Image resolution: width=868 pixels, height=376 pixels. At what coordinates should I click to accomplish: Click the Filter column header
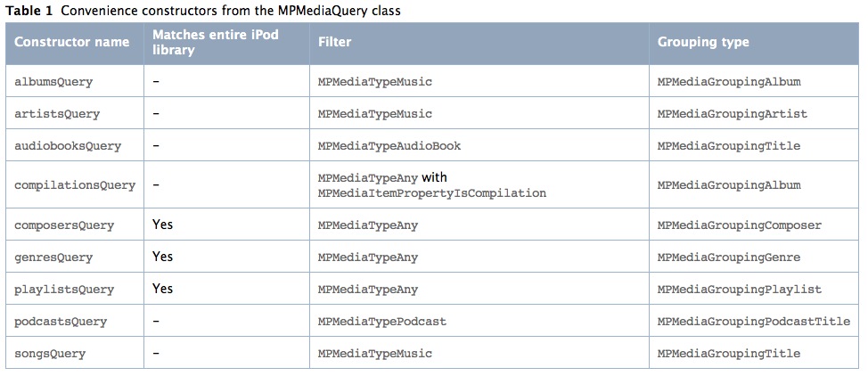pyautogui.click(x=335, y=42)
